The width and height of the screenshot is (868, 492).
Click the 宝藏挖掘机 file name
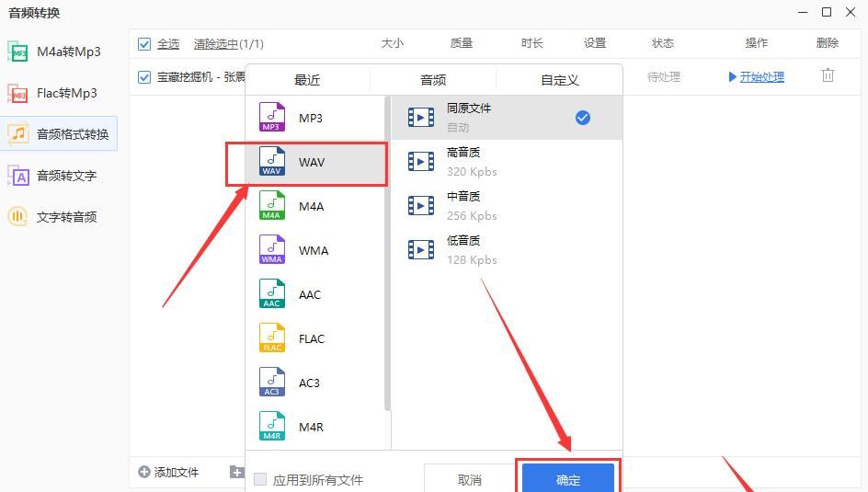(201, 77)
